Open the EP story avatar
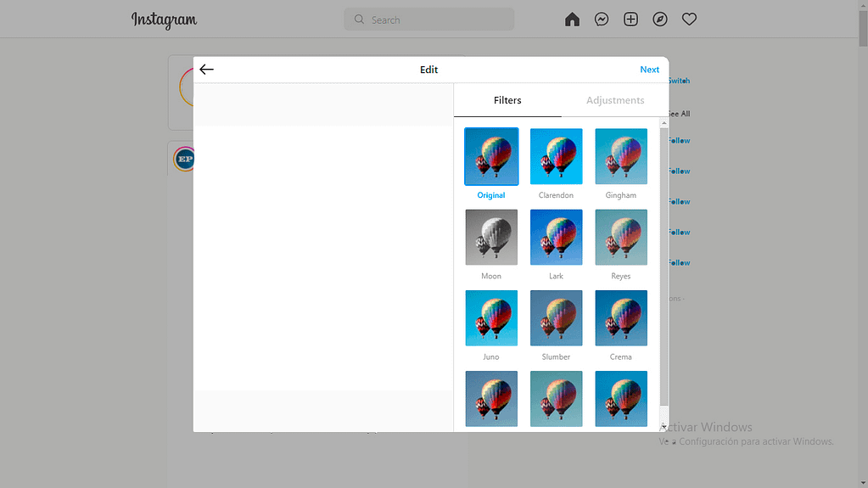Viewport: 868px width, 488px height. (184, 159)
